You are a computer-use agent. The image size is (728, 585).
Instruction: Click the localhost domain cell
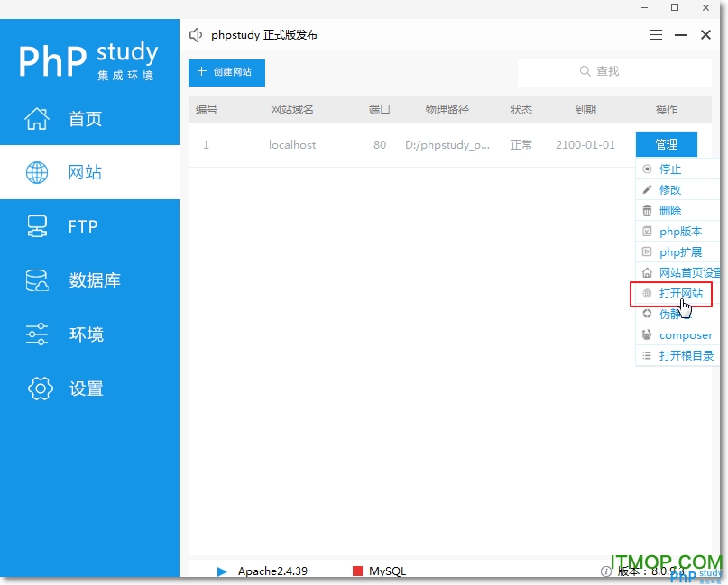(x=292, y=145)
